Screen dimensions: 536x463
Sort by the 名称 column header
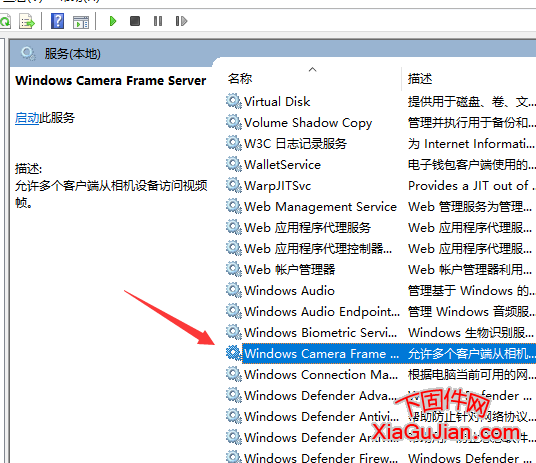[x=240, y=79]
